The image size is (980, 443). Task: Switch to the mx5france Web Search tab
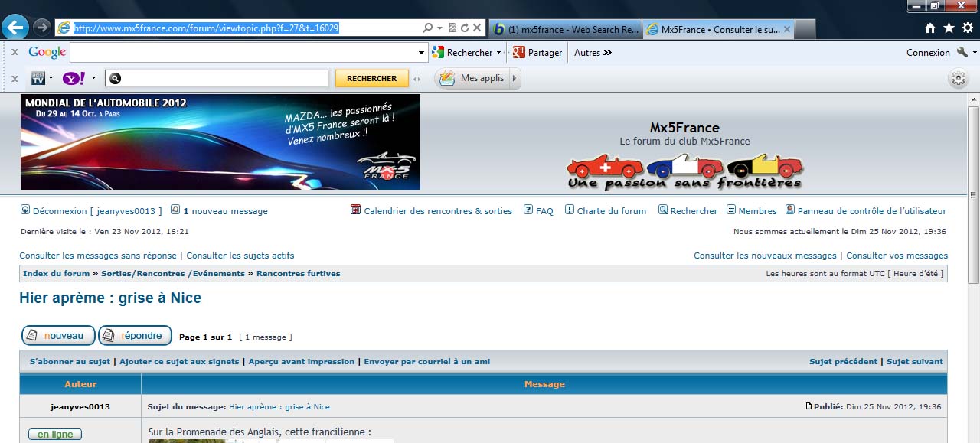[565, 29]
